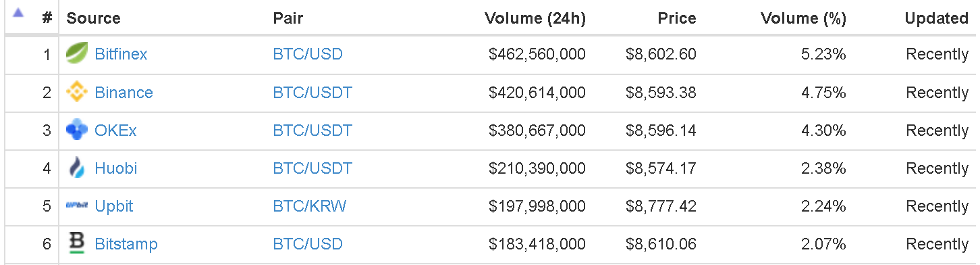The width and height of the screenshot is (980, 265).
Task: Sort table by Source column header
Action: click(94, 18)
